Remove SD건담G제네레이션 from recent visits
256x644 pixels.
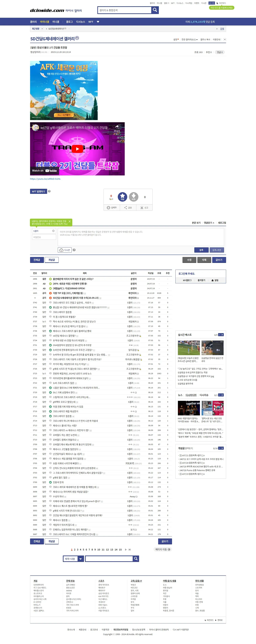coord(69,29)
